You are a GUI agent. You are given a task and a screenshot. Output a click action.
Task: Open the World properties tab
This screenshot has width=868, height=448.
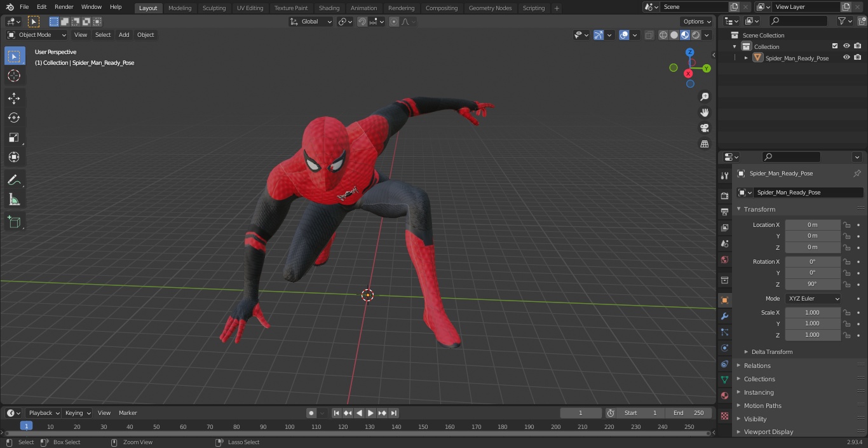(724, 259)
